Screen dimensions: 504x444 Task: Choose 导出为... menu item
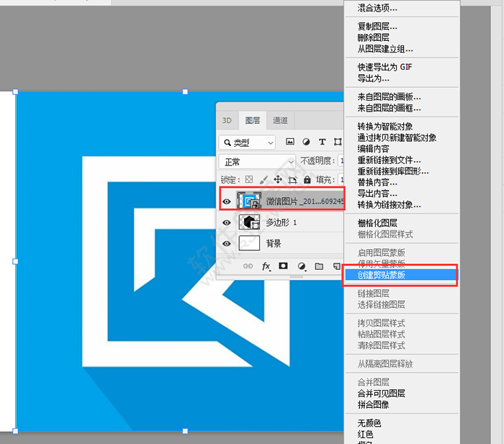pos(373,78)
